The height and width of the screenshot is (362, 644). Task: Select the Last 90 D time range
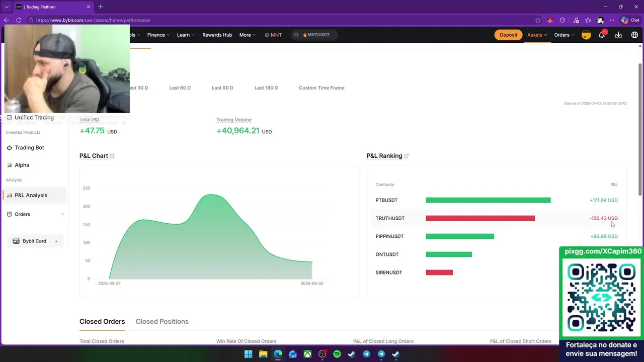coord(222,87)
